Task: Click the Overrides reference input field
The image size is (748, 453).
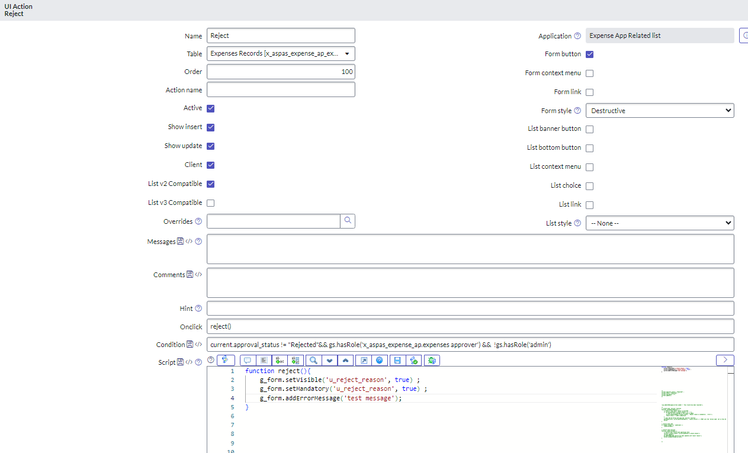Action: click(273, 221)
